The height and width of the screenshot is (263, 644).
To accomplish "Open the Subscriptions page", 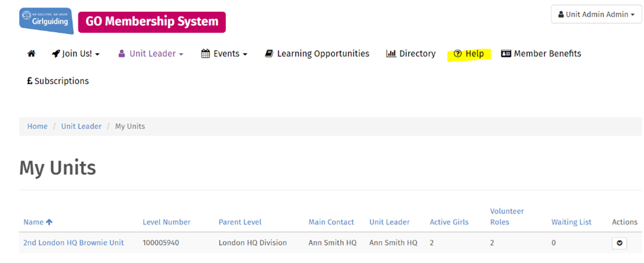I will (x=58, y=81).
